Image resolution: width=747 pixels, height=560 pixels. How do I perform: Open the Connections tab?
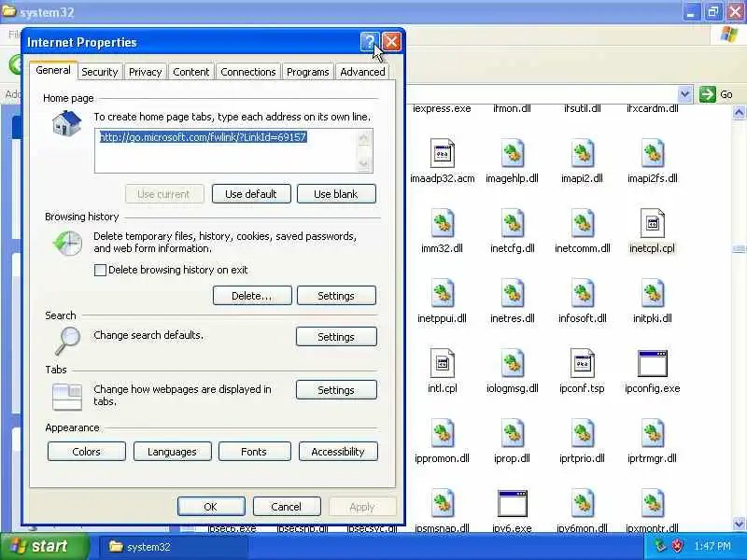click(248, 72)
